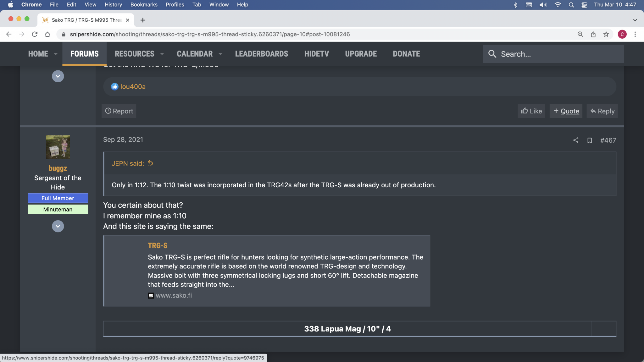Open Bluetooth status menu
Image resolution: width=644 pixels, height=362 pixels.
pos(515,5)
